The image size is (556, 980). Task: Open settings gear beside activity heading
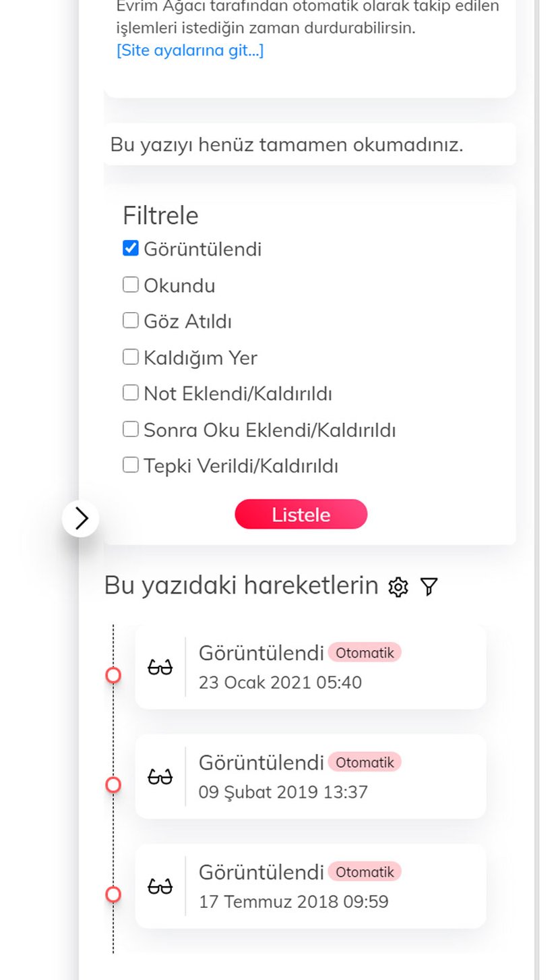tap(398, 587)
